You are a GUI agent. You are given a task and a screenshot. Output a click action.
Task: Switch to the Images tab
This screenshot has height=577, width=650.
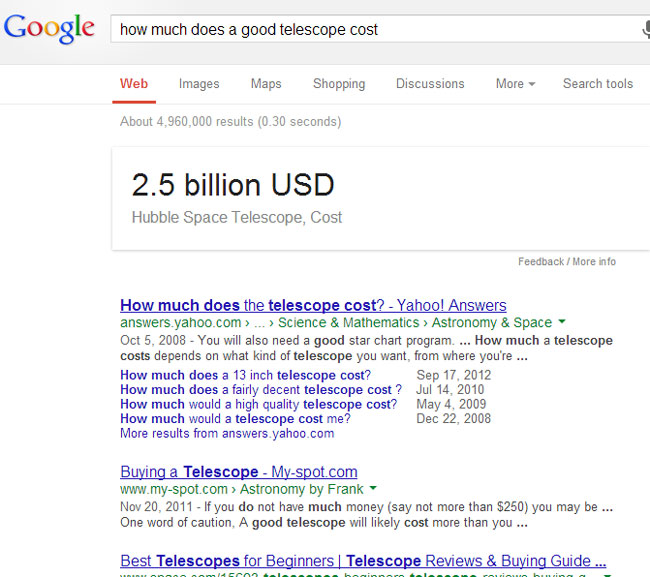[x=199, y=84]
